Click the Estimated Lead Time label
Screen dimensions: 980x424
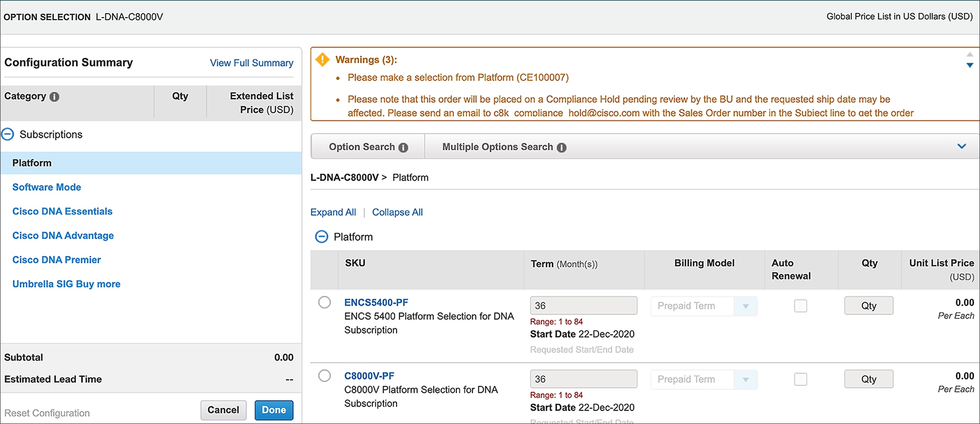[x=53, y=379]
